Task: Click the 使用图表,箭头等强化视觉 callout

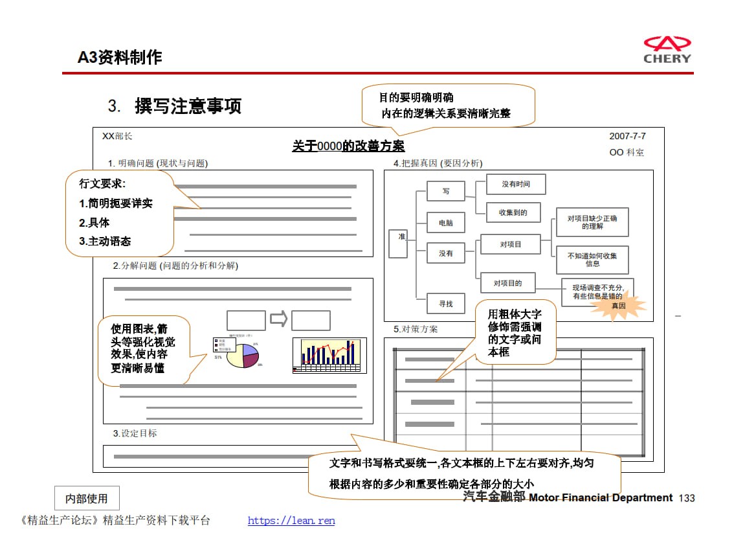Action: pos(144,350)
